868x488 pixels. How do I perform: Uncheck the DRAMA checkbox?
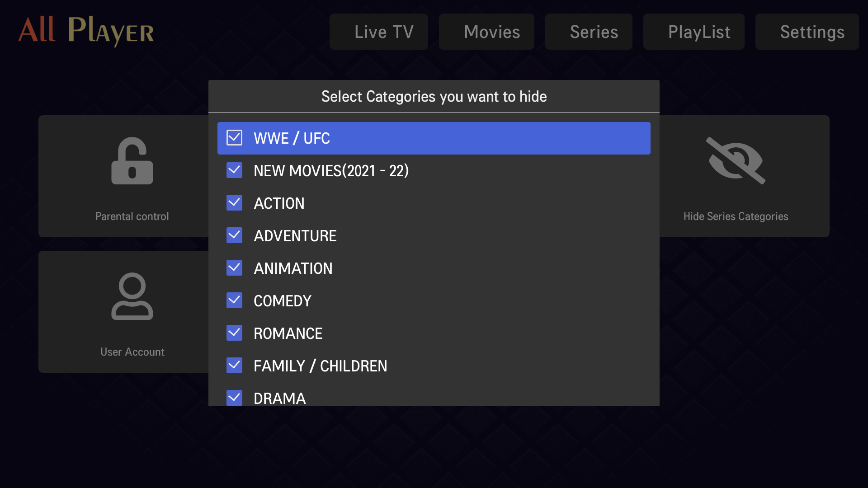coord(234,398)
